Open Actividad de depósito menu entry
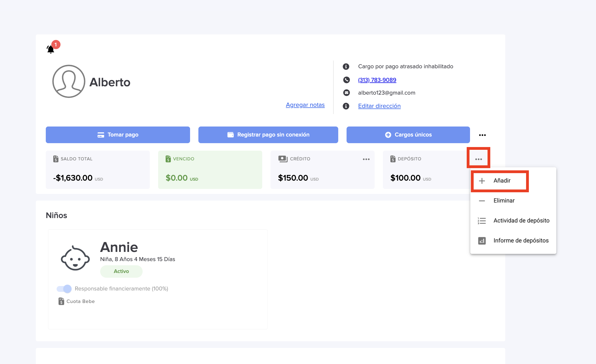Screen dimensions: 596x364 tap(521, 221)
